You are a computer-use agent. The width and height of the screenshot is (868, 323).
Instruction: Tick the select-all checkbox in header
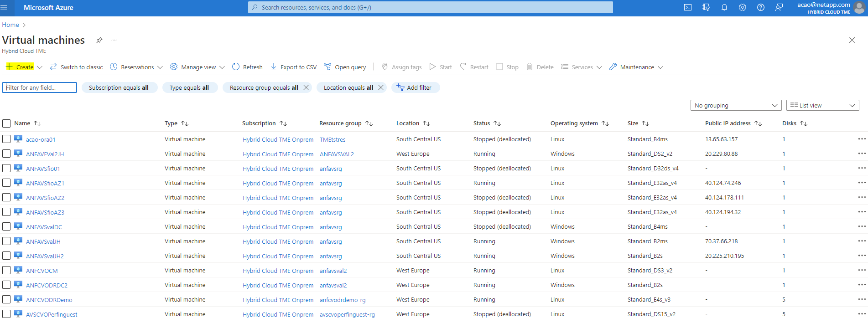point(6,123)
